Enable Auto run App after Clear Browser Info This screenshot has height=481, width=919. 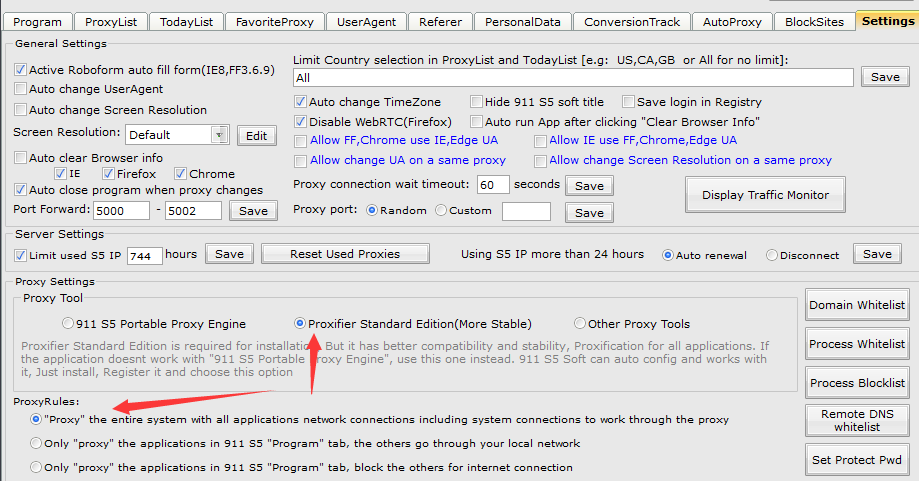476,122
